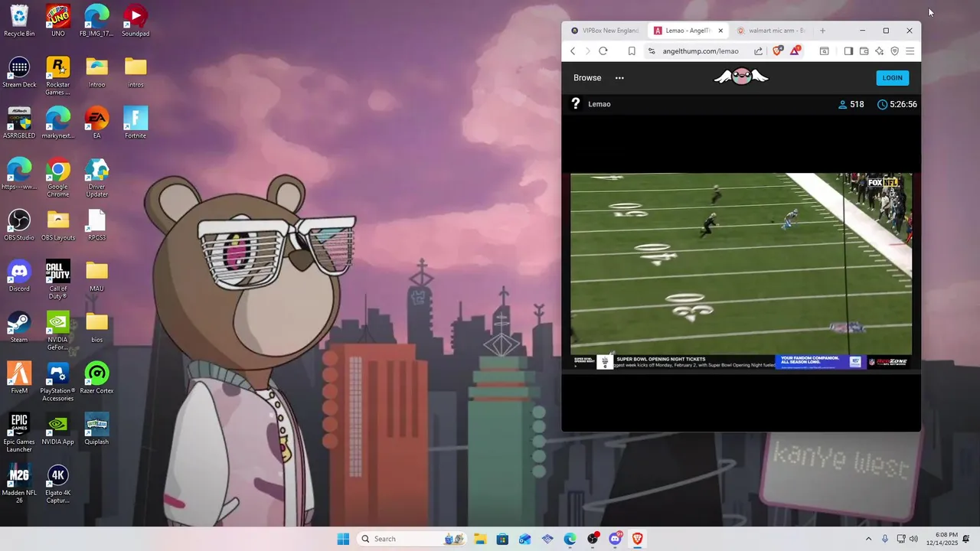Launch Madden NFL 26 shortcut

click(19, 484)
